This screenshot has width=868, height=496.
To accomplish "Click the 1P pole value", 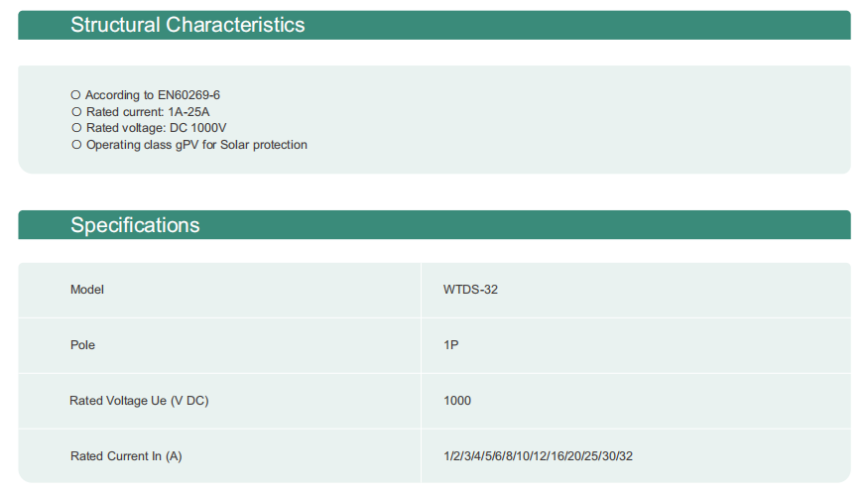I will [450, 345].
